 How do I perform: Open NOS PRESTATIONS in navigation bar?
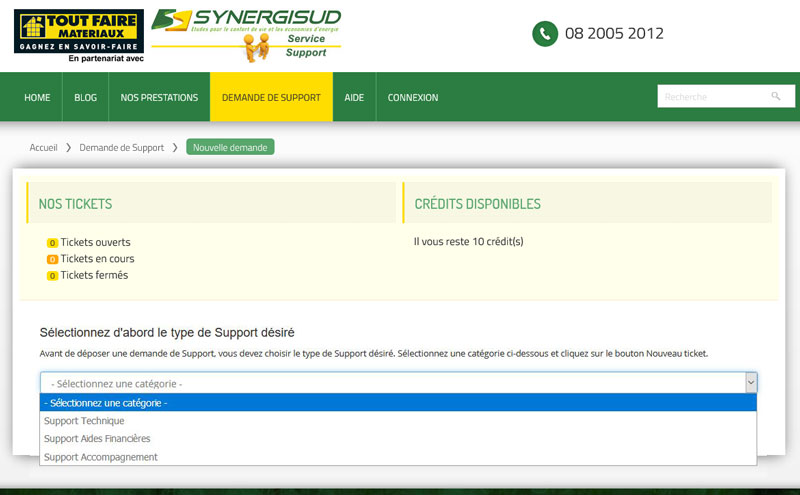point(159,98)
